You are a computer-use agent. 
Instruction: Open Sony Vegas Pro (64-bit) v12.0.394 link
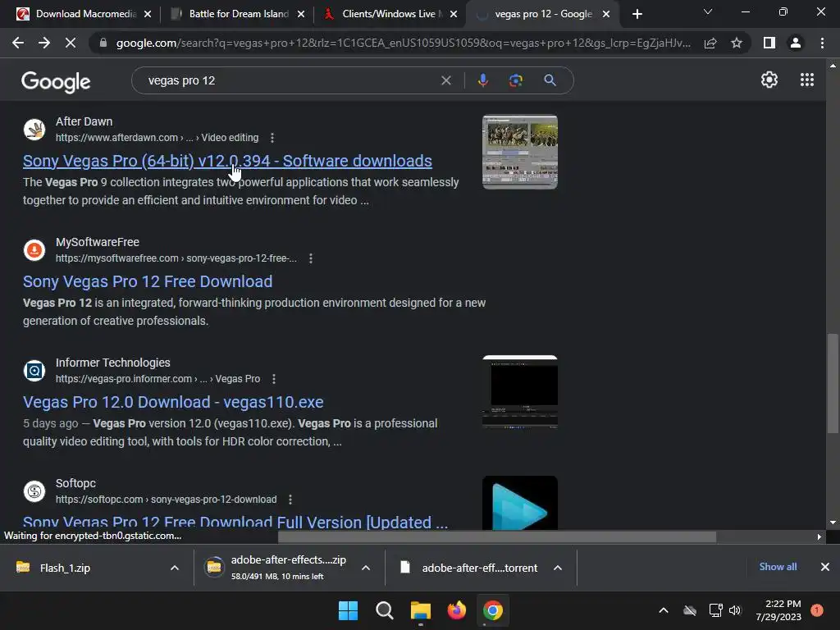point(227,161)
